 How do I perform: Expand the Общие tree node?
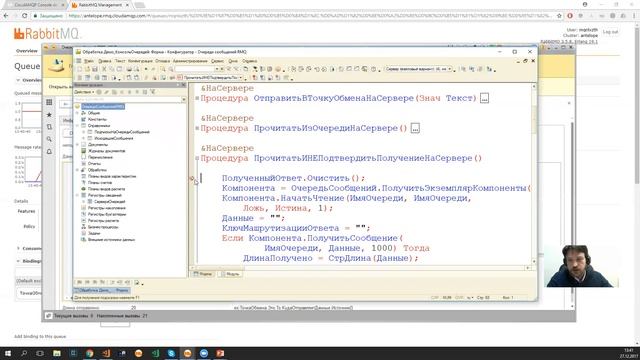tap(77, 113)
